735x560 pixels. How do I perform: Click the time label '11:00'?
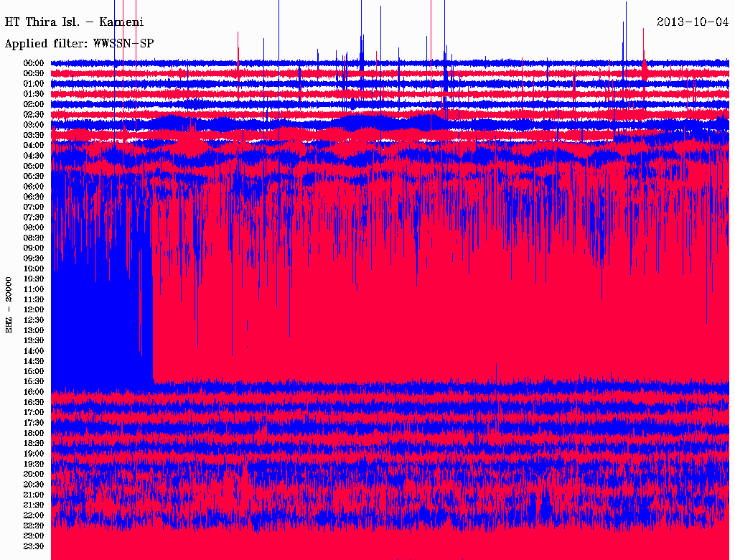[34, 289]
